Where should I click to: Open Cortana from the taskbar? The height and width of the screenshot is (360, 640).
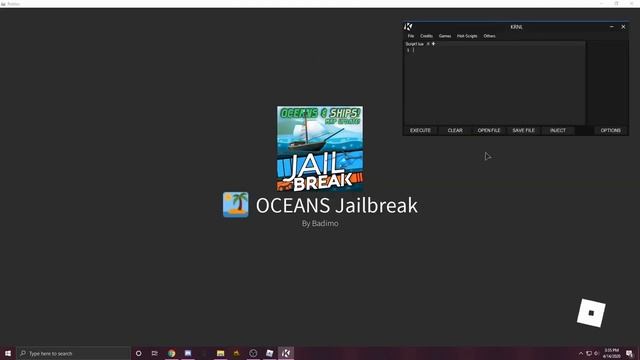click(x=138, y=353)
